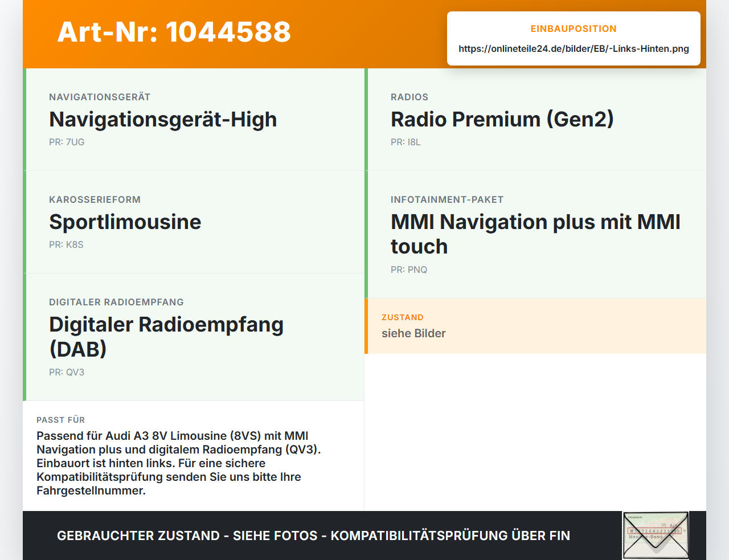
Task: Click the PR: I8L code
Action: (406, 142)
